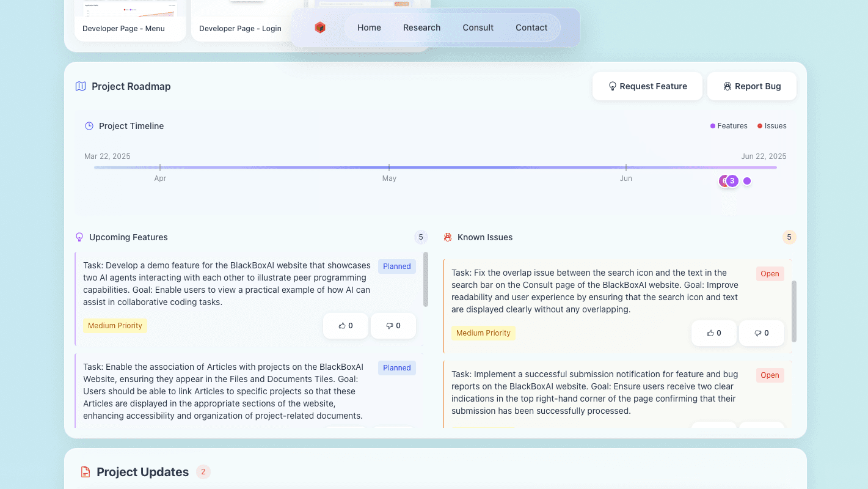This screenshot has width=868, height=489.
Task: Select the clock icon next to Project Timeline
Action: [x=88, y=126]
